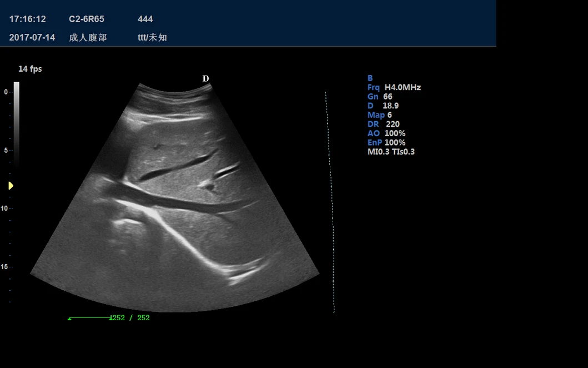
Task: Click the yellow focus position marker
Action: (x=10, y=185)
